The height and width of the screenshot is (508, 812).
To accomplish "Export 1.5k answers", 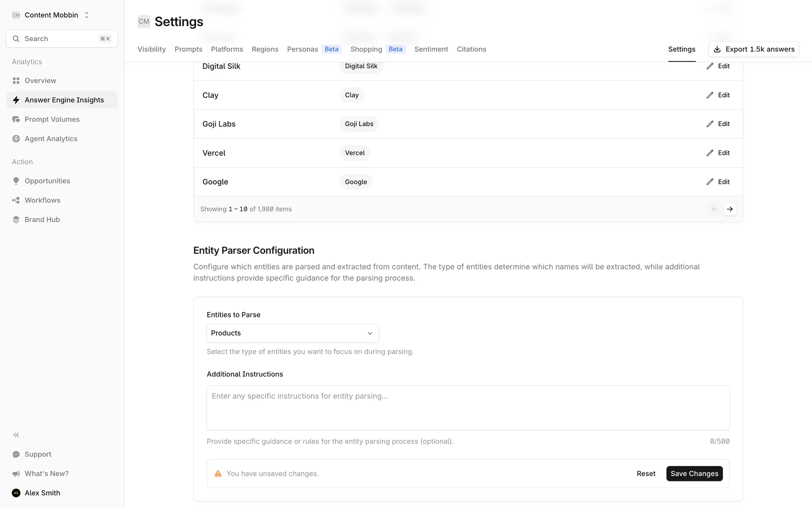I will [x=754, y=49].
